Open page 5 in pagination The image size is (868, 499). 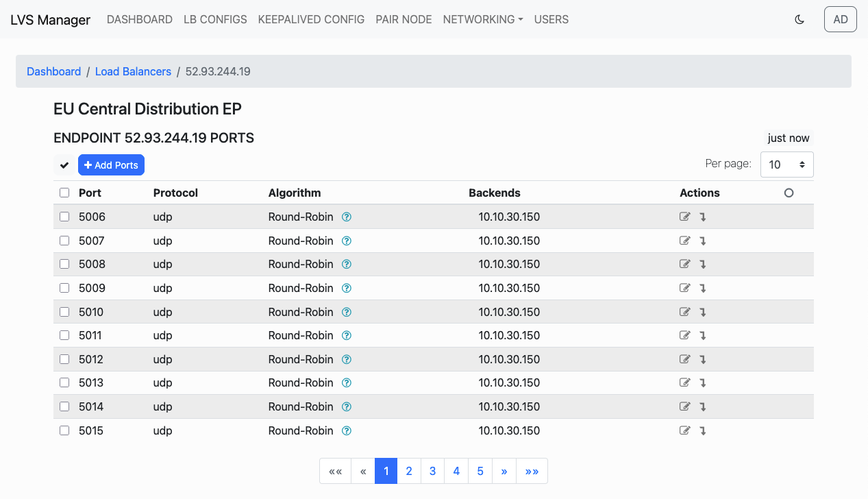click(x=480, y=472)
